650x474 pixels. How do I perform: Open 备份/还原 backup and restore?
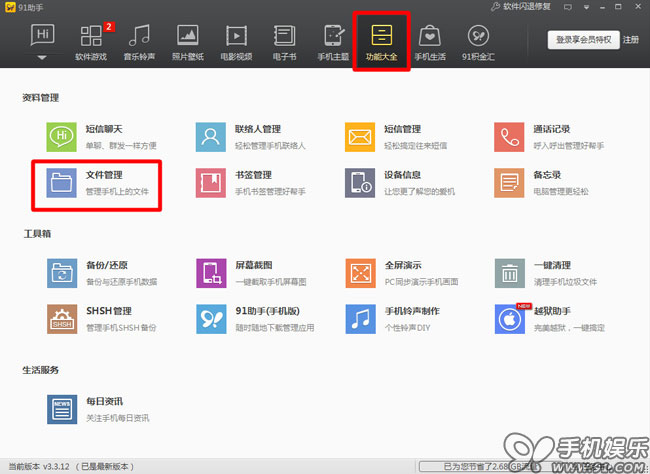tap(63, 272)
